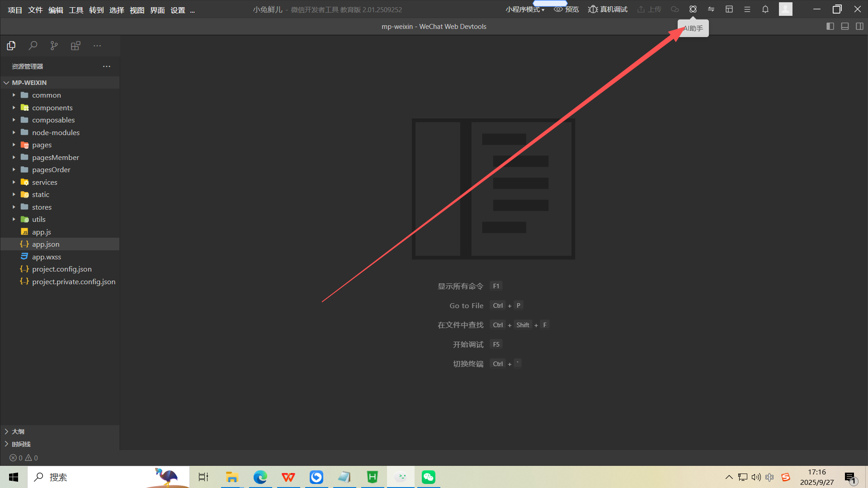Open the notifications bell icon

pyautogui.click(x=765, y=9)
